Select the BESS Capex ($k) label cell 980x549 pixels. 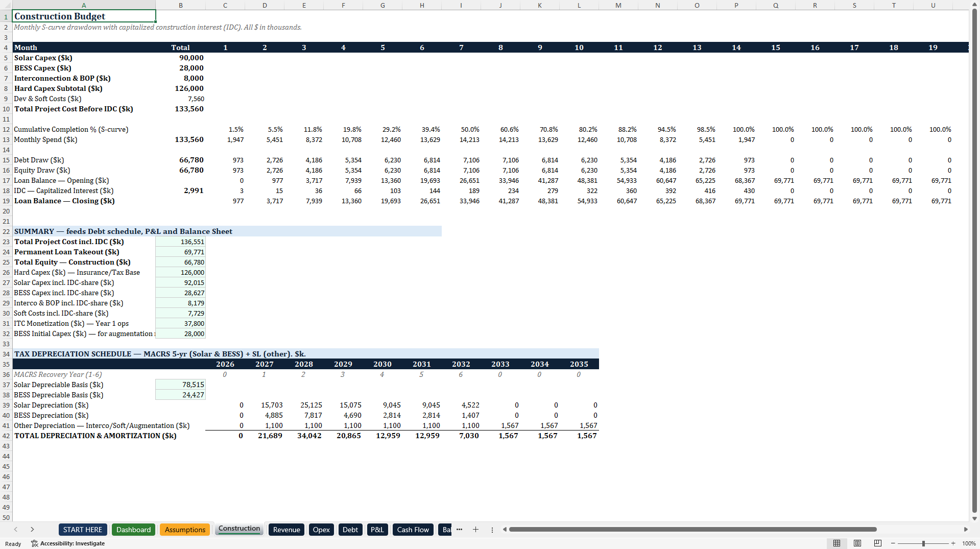pos(84,68)
